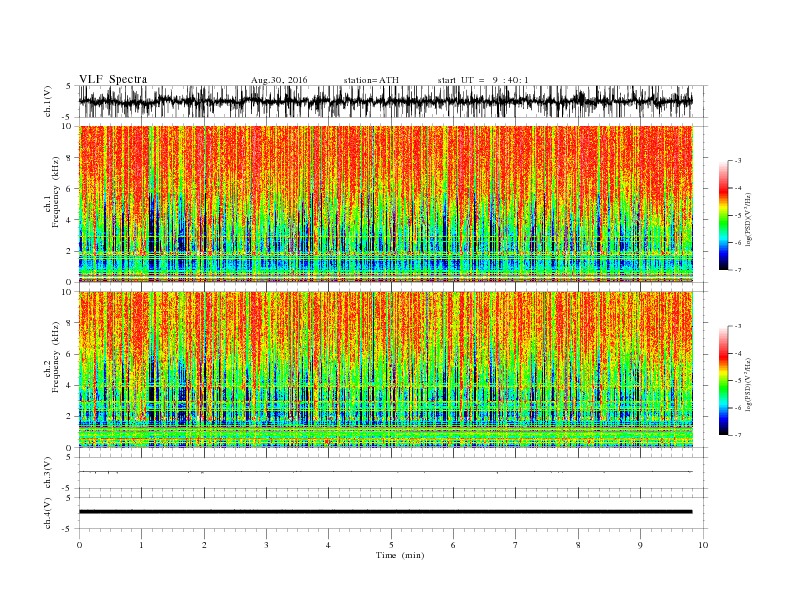Click the 'VLF Spectra' title text
Screen dimensions: 792x612
113,79
